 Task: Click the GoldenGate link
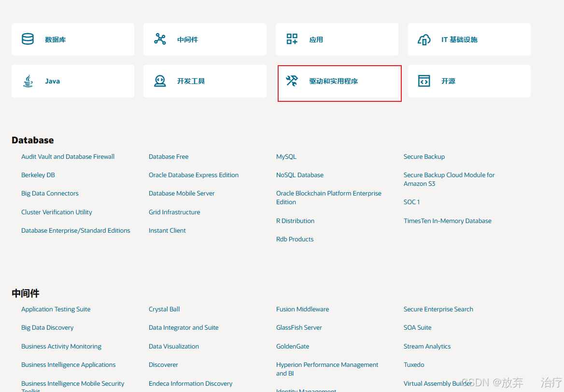coord(293,346)
